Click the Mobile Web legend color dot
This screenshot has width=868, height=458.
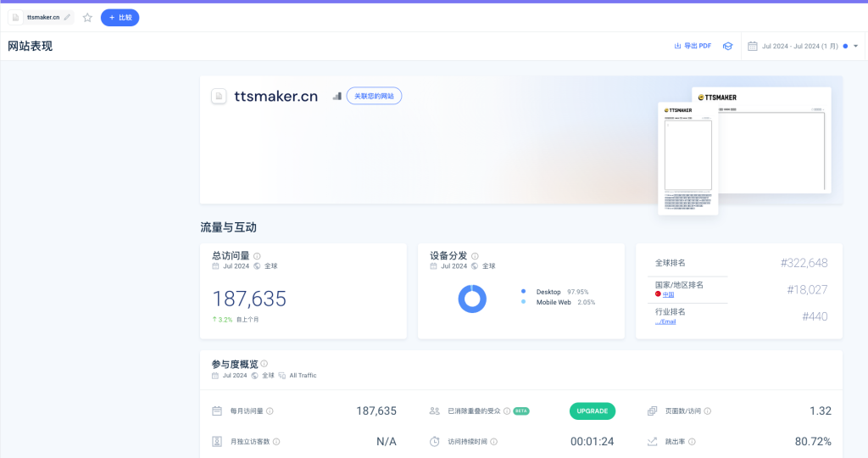tap(523, 302)
